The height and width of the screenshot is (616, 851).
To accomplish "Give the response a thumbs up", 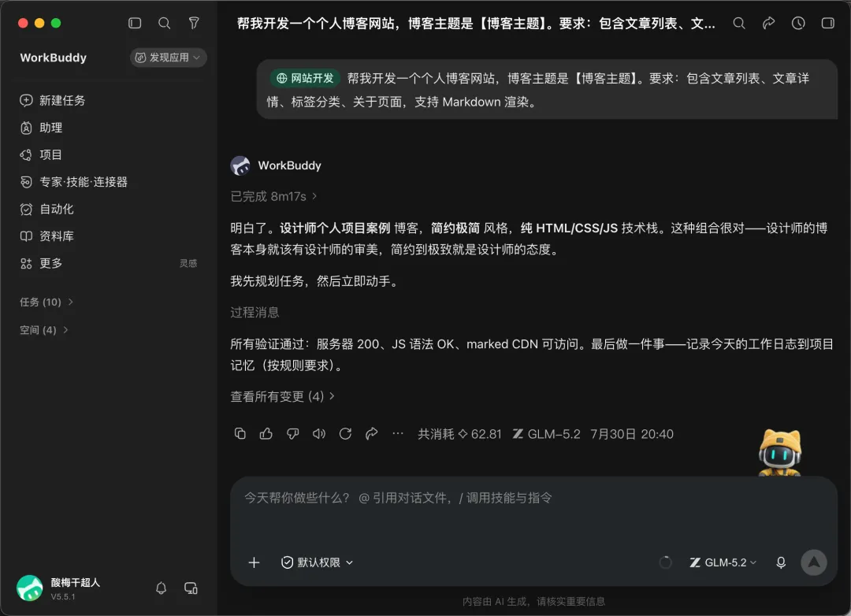I will [x=266, y=434].
